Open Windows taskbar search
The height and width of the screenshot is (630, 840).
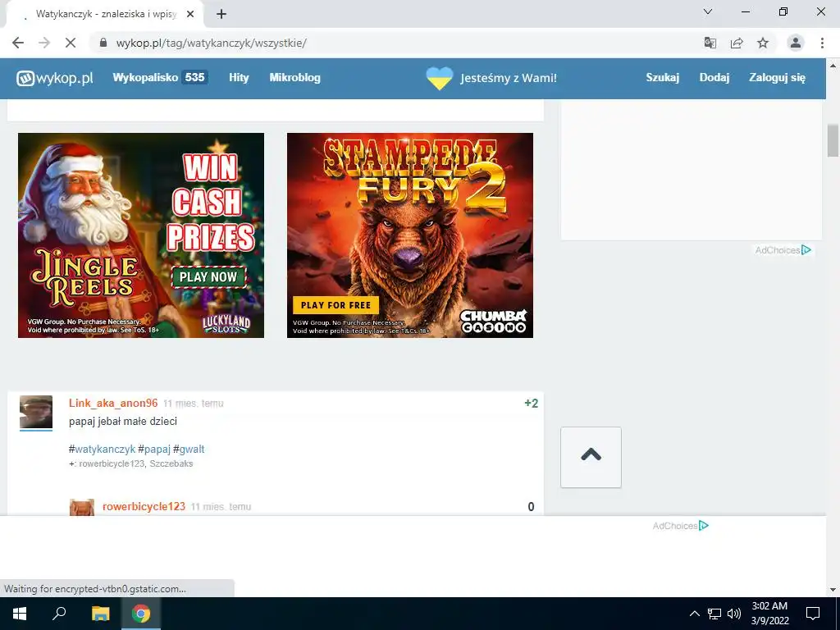pos(59,614)
